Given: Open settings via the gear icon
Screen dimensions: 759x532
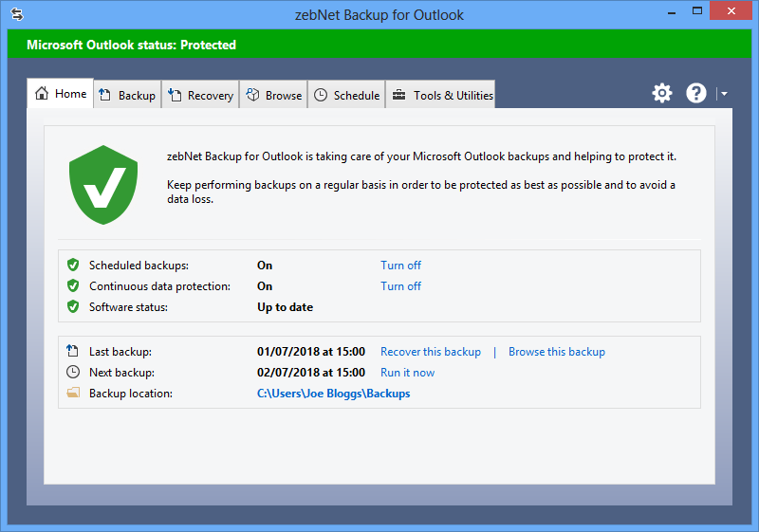Looking at the screenshot, I should coord(661,93).
